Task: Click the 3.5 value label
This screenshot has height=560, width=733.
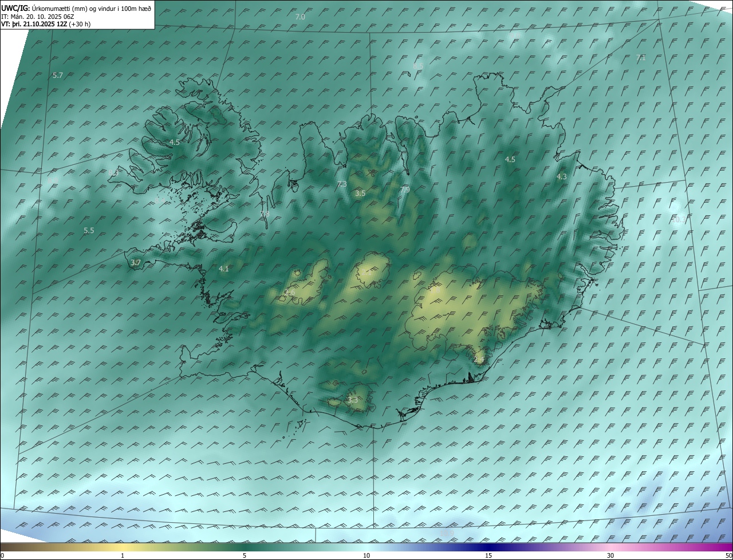Action: point(360,194)
